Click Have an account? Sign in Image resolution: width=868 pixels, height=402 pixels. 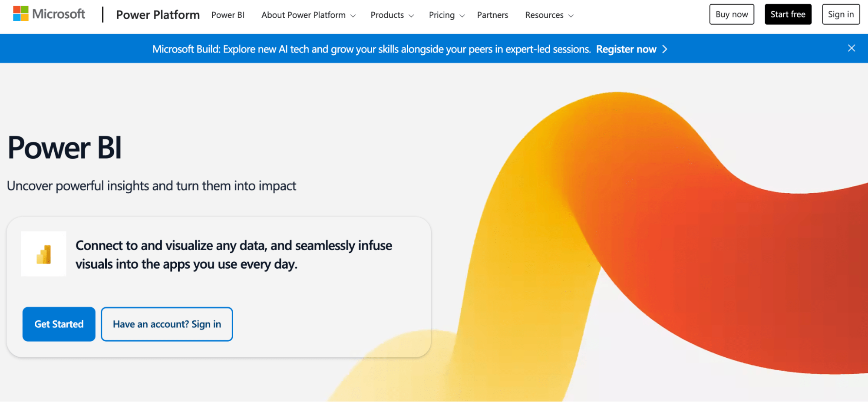click(x=167, y=324)
